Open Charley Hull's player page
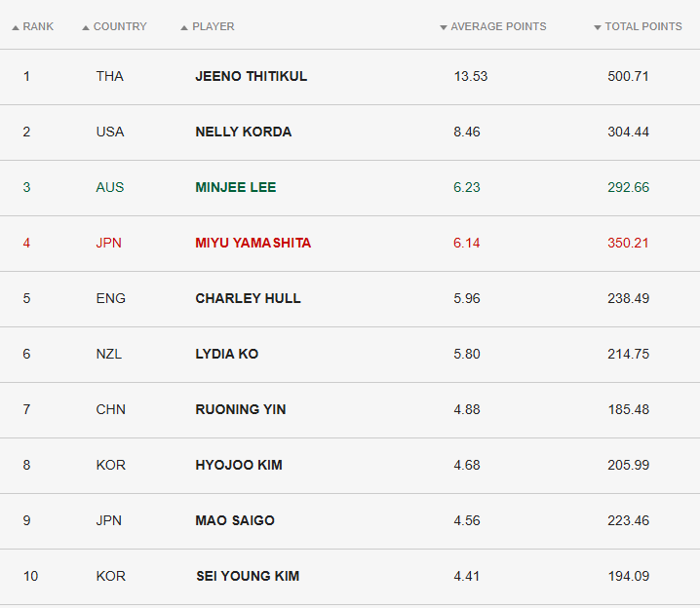This screenshot has width=700, height=608. 248,298
